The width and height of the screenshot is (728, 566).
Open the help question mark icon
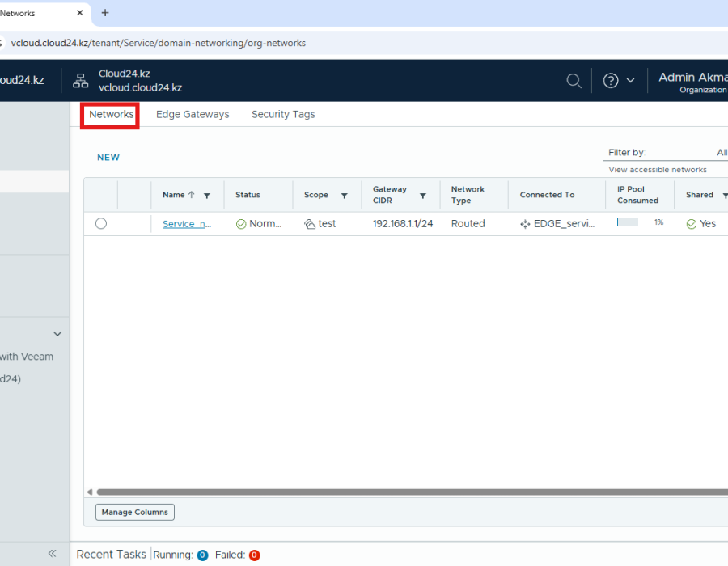click(x=611, y=81)
